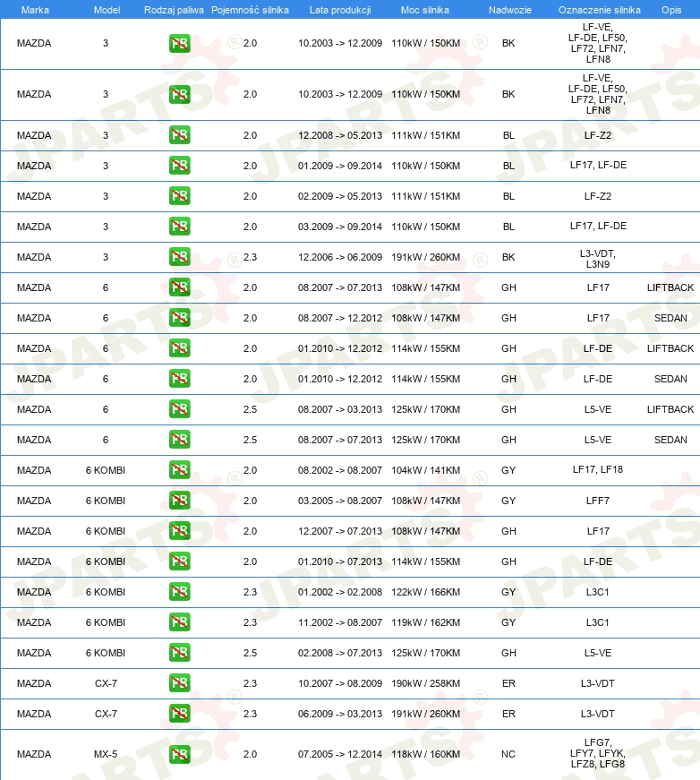
Task: Select fuel icon in the 02.2009 -> 05.2013 row
Action: (x=179, y=195)
